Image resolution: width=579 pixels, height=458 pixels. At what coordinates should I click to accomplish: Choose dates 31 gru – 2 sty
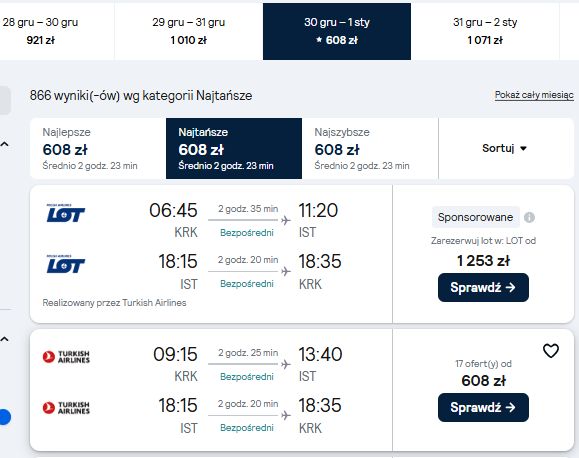click(485, 31)
